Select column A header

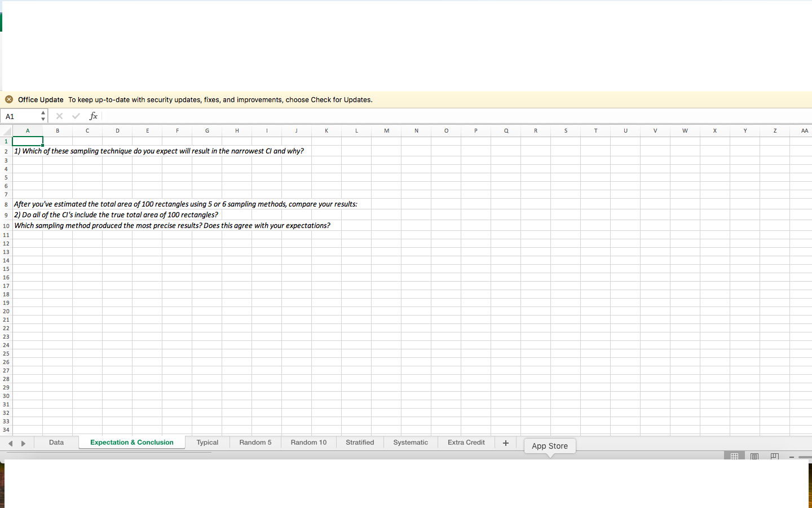(x=28, y=131)
